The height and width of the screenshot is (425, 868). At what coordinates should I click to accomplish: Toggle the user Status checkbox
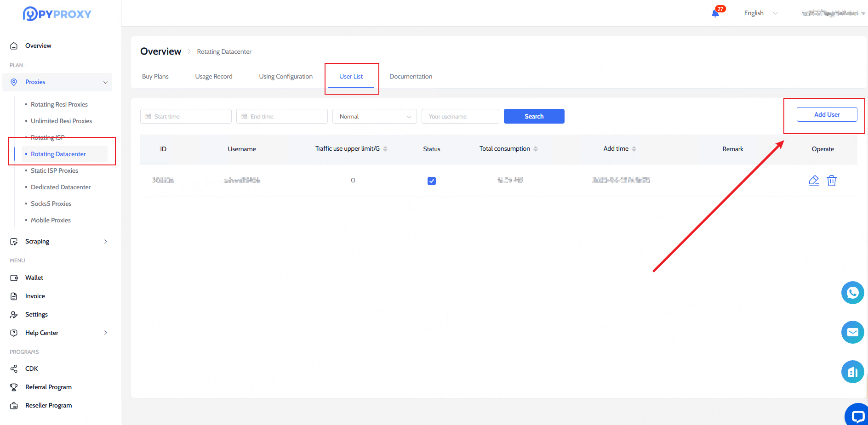coord(432,181)
